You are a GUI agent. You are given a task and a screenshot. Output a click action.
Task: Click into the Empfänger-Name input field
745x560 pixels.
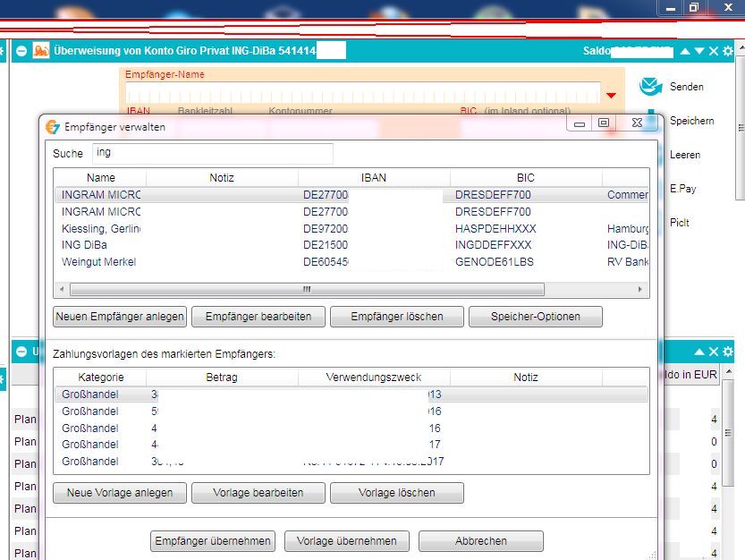click(362, 93)
